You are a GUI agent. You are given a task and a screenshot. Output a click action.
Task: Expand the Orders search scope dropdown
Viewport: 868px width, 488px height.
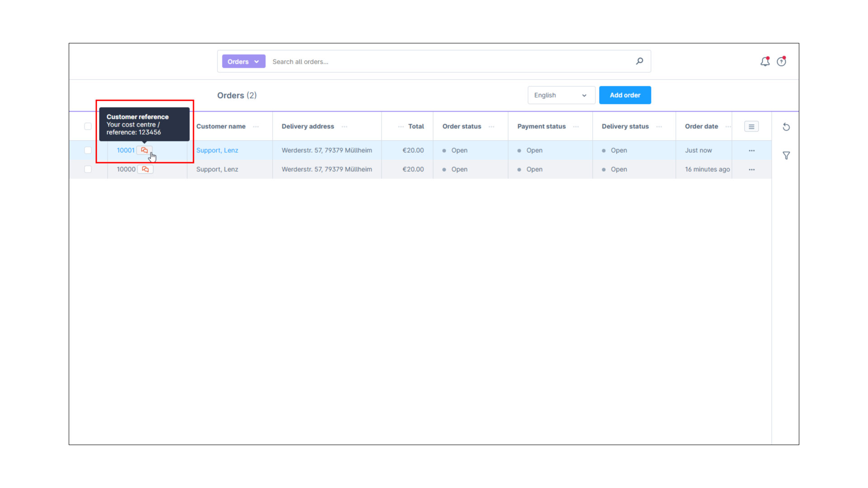click(x=243, y=61)
